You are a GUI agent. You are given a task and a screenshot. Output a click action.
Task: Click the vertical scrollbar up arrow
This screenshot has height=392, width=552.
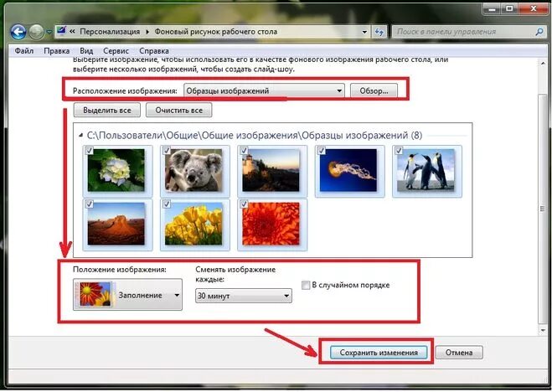(x=542, y=64)
